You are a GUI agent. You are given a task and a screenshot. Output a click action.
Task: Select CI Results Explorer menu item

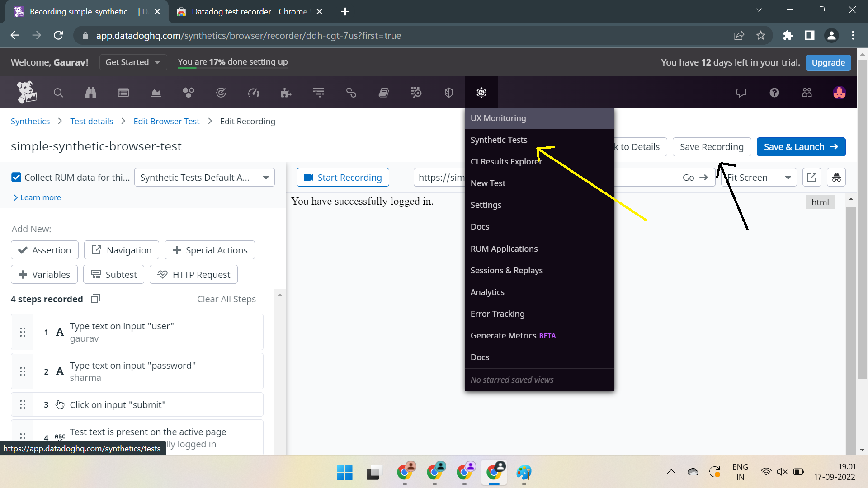click(539, 162)
